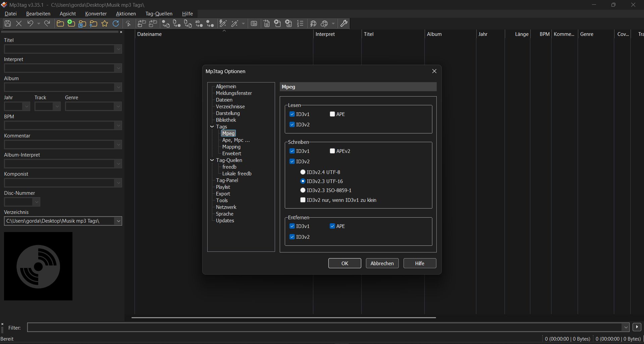Open Actions with the lightning pencil icon
644x344 pixels.
[223, 23]
